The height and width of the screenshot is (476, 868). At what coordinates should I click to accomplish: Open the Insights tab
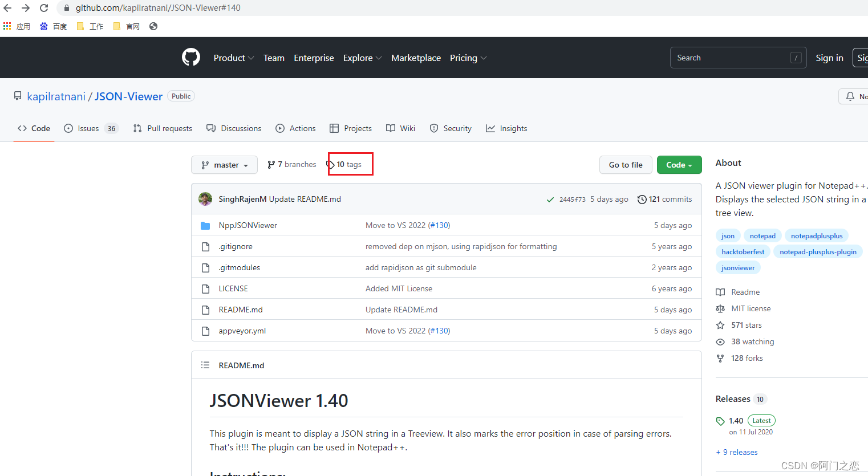[506, 128]
